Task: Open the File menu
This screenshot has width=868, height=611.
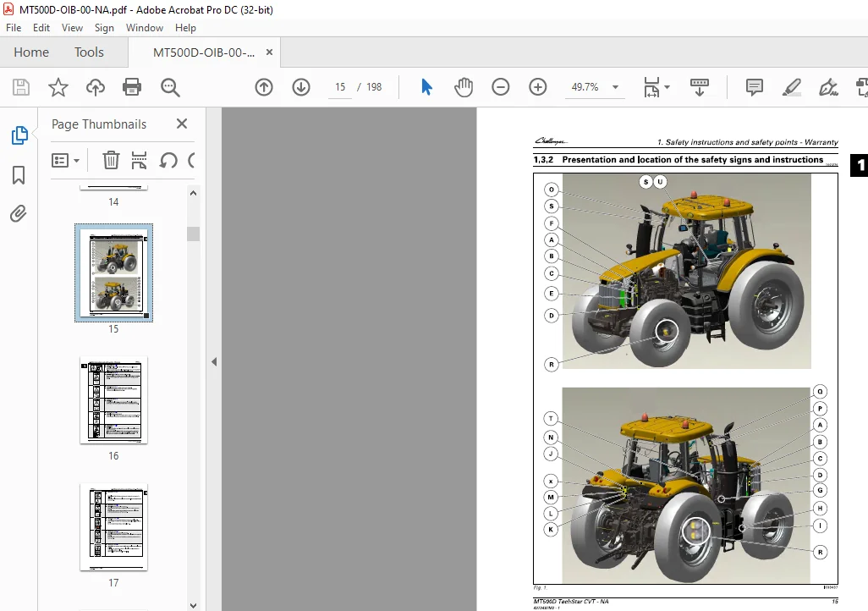Action: pyautogui.click(x=14, y=28)
